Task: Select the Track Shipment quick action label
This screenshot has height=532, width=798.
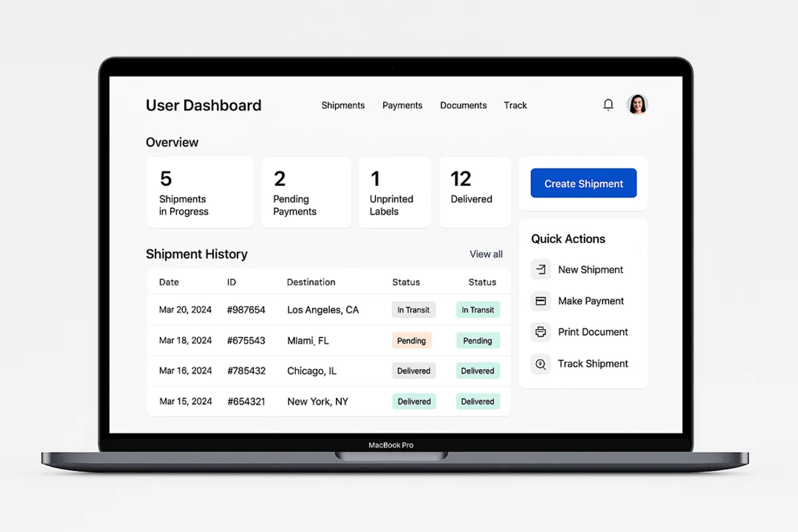Action: coord(593,364)
